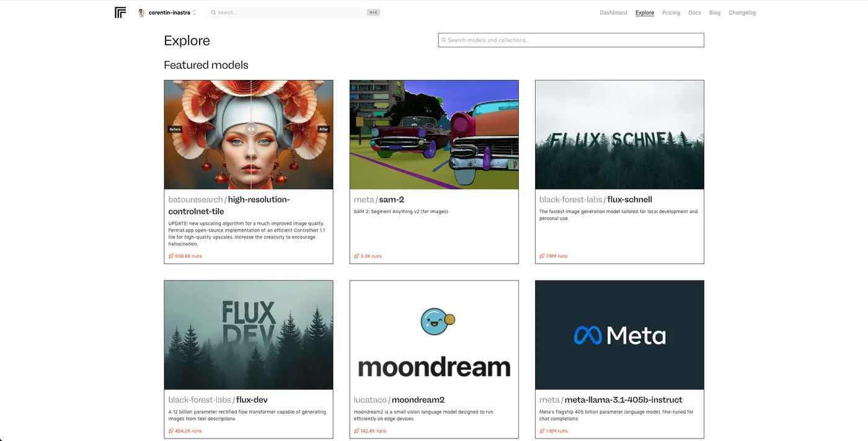The image size is (868, 441).
Task: Open the black-forest-labs / flux-schnell link
Action: [596, 199]
